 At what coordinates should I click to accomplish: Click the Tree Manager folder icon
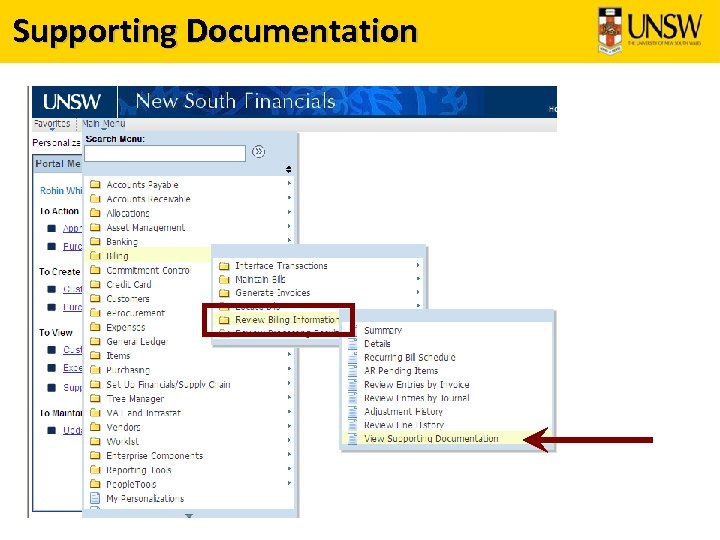tap(95, 398)
